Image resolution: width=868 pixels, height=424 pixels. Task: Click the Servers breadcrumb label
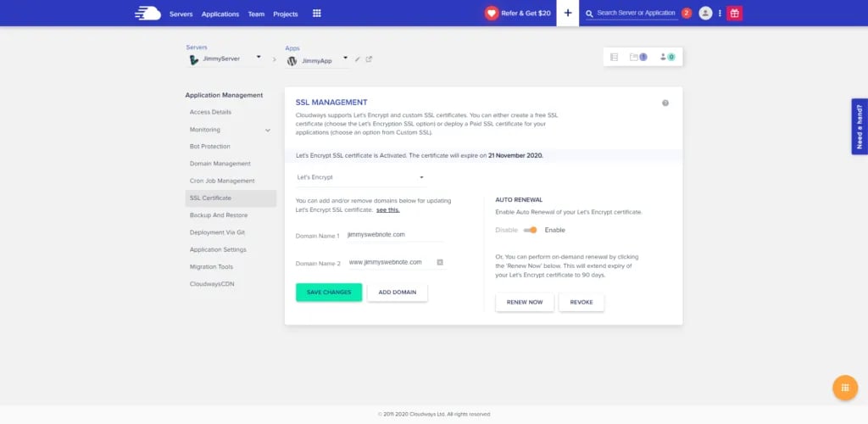197,47
